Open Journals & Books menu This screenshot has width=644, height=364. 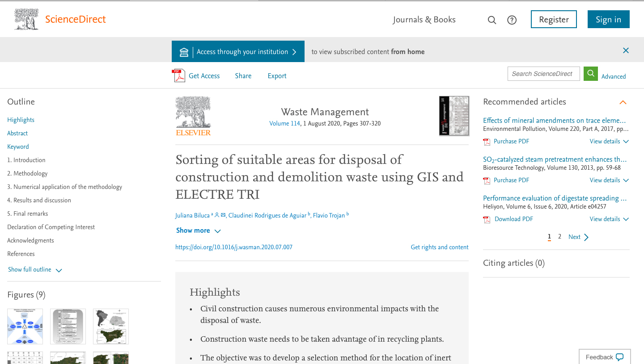click(424, 20)
